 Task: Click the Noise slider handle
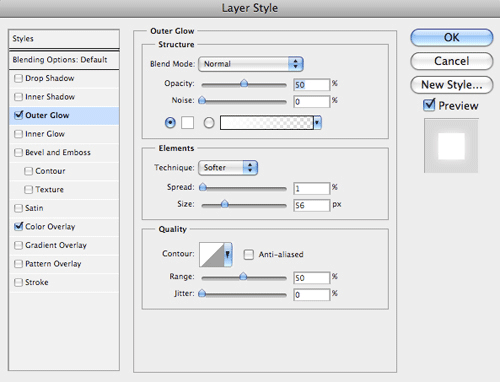pos(202,100)
